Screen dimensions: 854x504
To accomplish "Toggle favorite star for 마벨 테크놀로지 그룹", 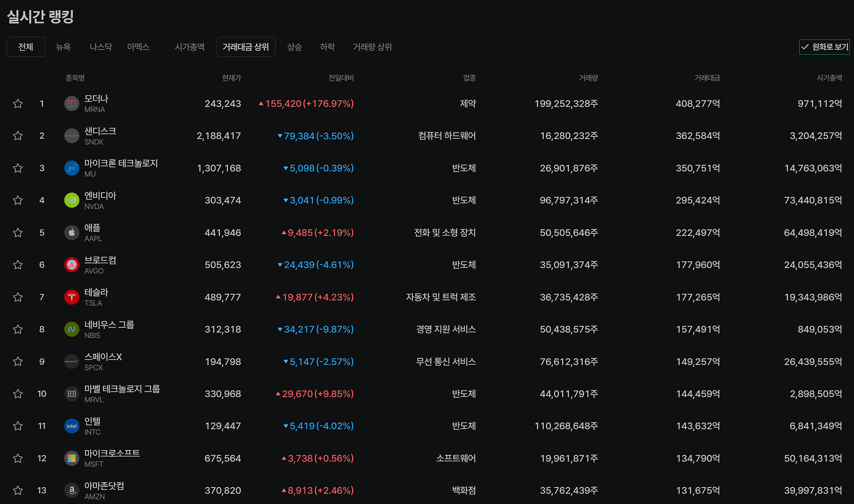I will [x=18, y=394].
